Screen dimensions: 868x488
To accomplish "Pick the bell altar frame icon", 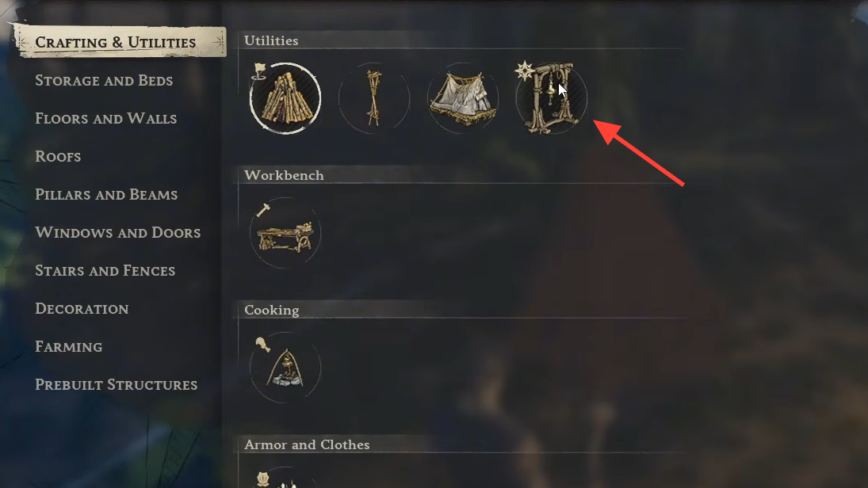I will (551, 98).
